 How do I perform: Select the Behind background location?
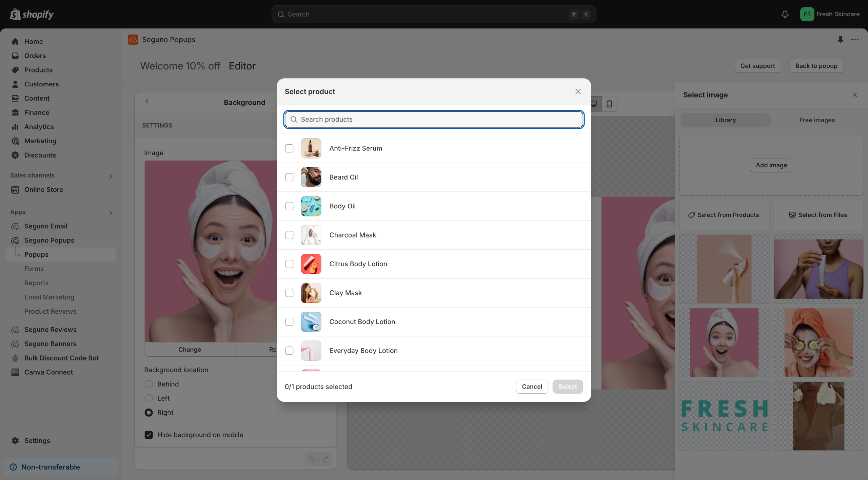(x=149, y=384)
